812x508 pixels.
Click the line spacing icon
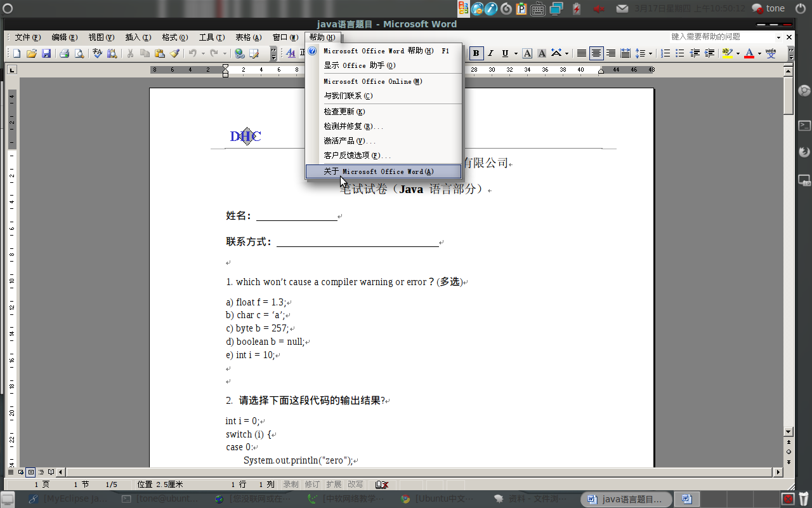tap(640, 54)
